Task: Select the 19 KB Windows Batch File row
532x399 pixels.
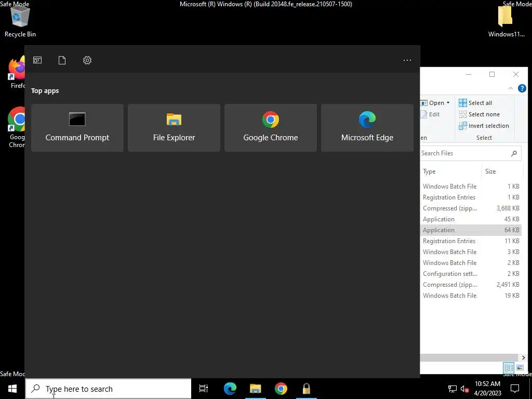Action: pyautogui.click(x=471, y=296)
